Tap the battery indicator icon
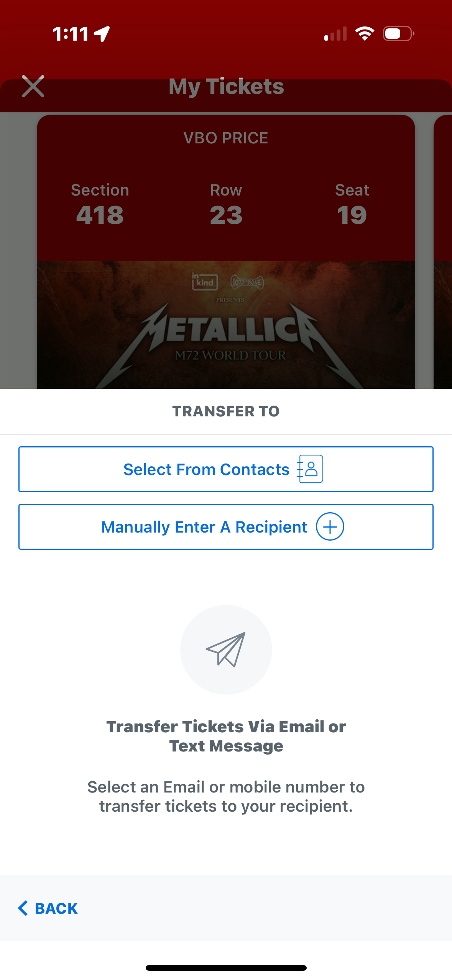The image size is (452, 980). (398, 34)
